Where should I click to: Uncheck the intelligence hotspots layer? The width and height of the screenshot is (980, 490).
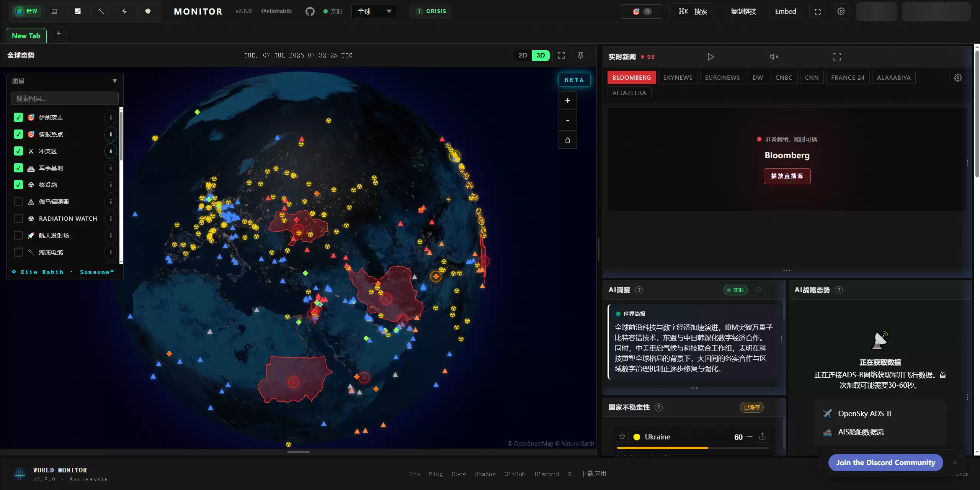click(x=18, y=134)
